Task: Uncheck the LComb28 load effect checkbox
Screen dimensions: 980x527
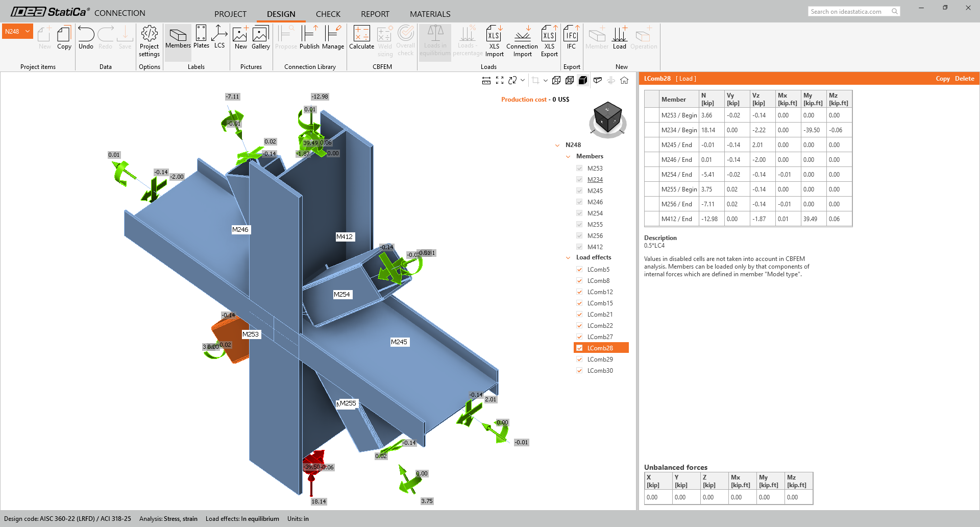Action: tap(579, 348)
